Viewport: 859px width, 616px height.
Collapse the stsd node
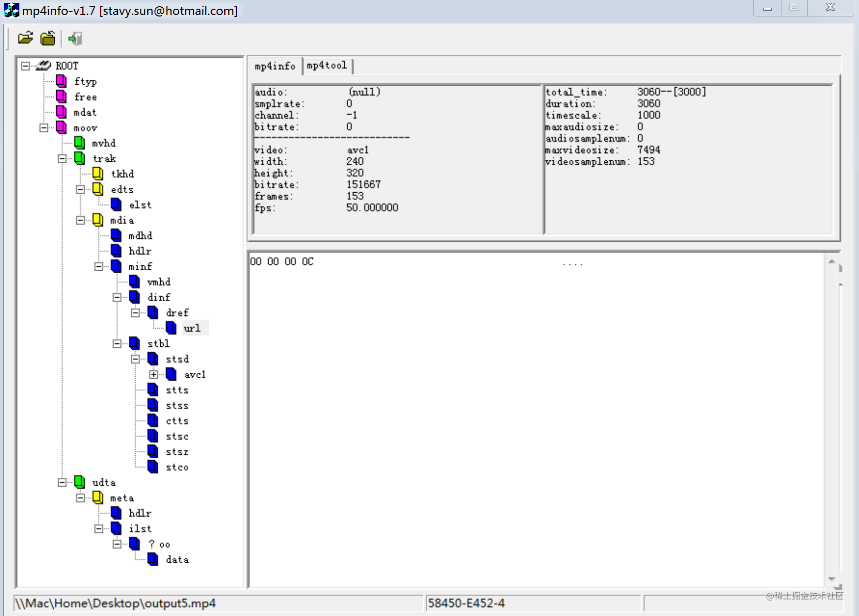click(x=135, y=359)
